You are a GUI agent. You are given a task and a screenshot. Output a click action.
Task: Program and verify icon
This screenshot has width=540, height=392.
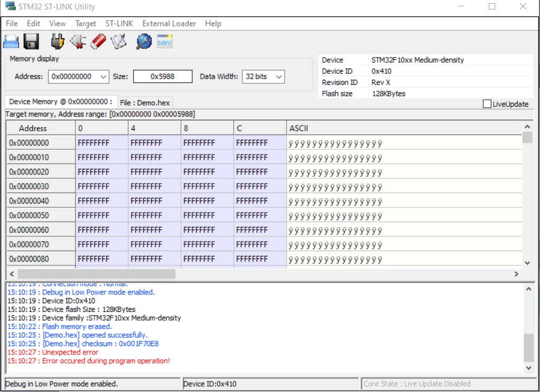click(x=119, y=42)
